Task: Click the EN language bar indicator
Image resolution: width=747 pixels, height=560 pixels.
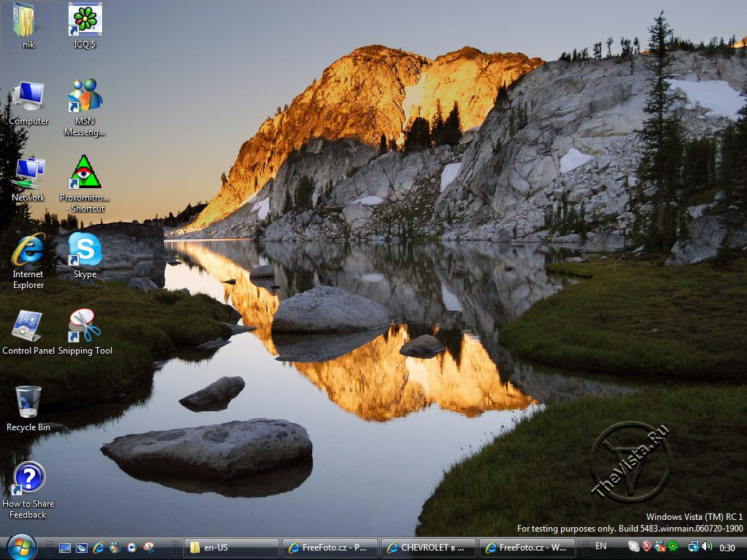Action: pyautogui.click(x=601, y=546)
